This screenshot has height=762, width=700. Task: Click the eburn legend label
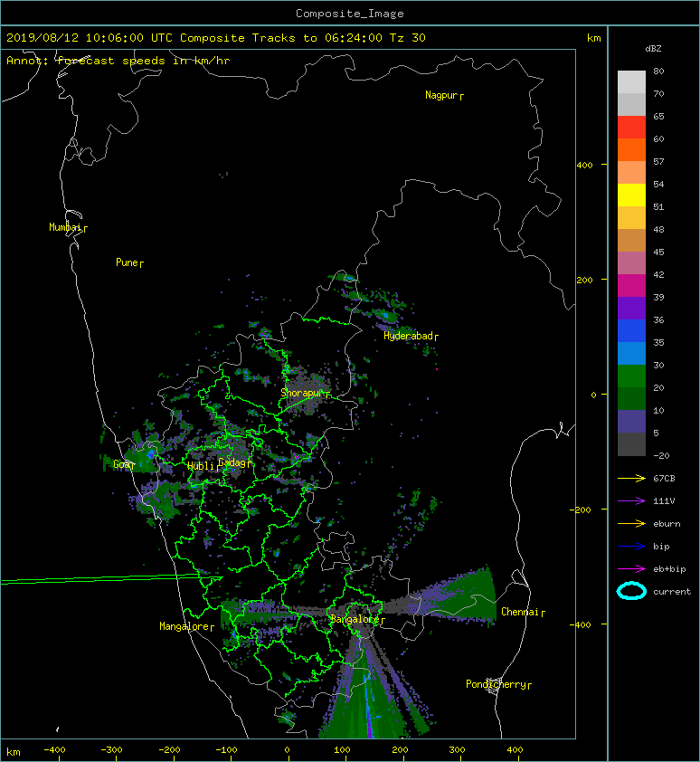(667, 524)
